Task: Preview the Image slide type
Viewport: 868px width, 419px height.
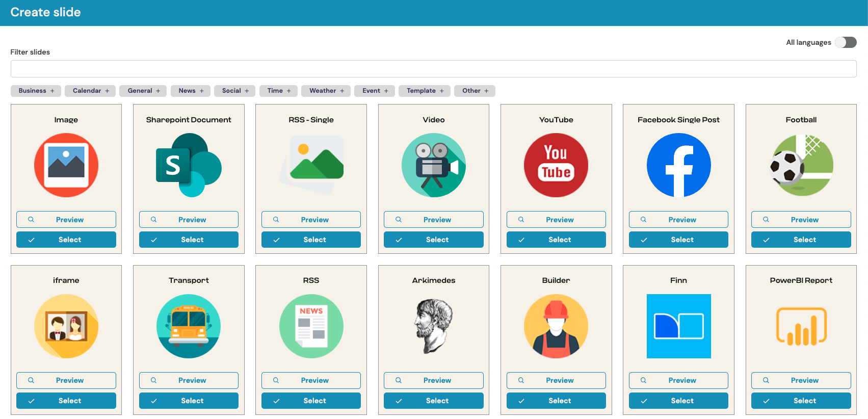Action: 66,220
